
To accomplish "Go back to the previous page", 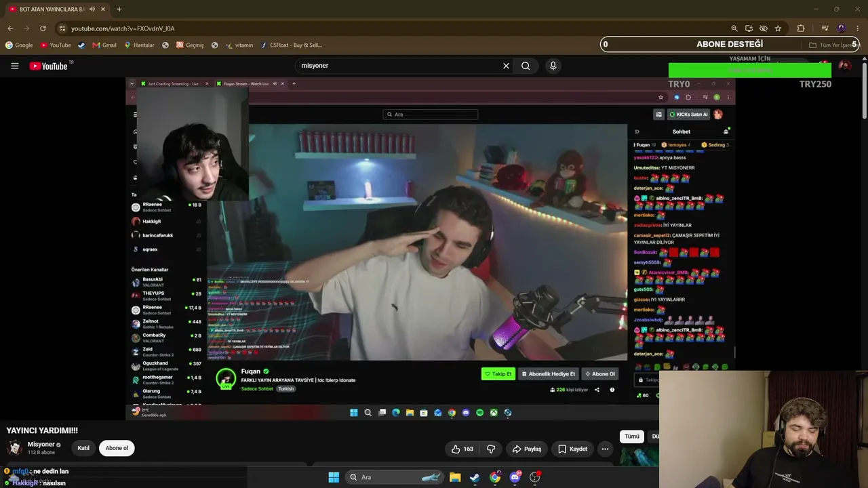I will click(x=10, y=28).
